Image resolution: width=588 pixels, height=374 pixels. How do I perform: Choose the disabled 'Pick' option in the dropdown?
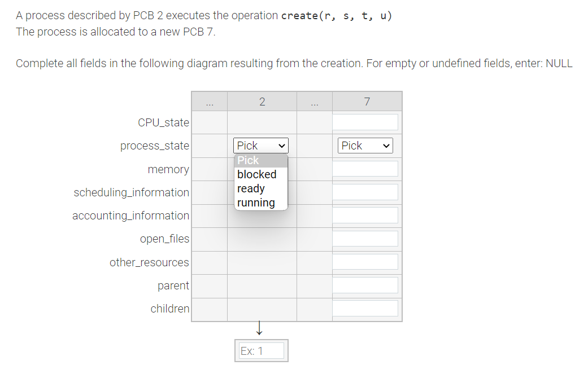point(247,160)
